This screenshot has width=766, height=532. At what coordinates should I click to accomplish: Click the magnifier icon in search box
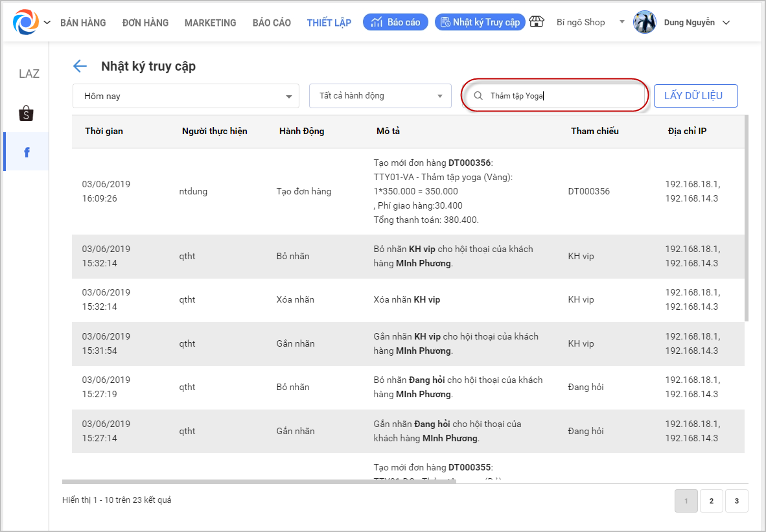pos(478,96)
